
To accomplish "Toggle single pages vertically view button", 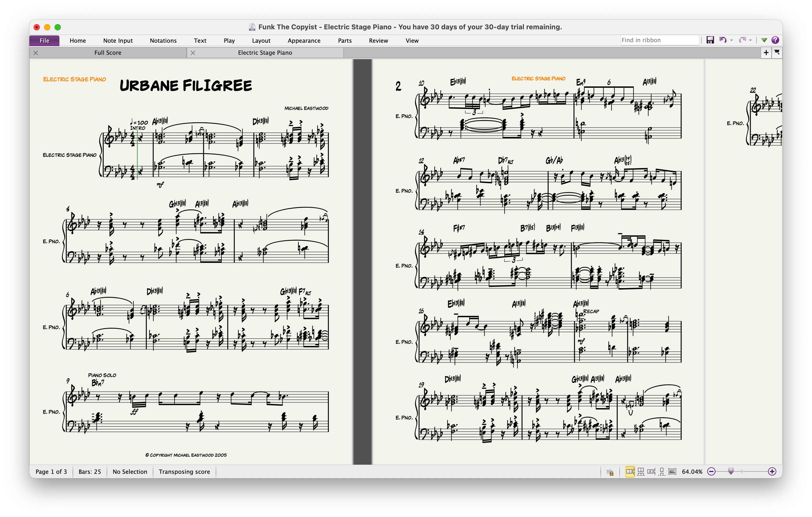I will point(662,471).
